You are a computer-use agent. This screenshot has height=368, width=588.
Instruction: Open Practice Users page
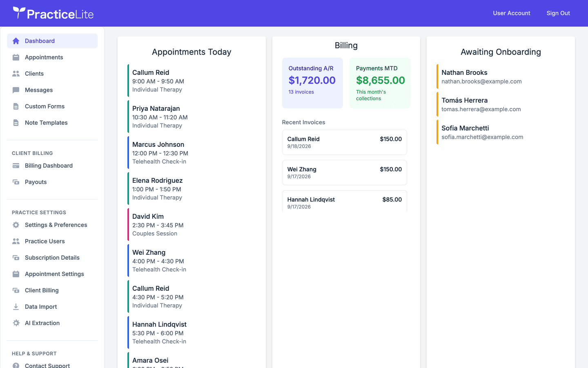click(52, 241)
